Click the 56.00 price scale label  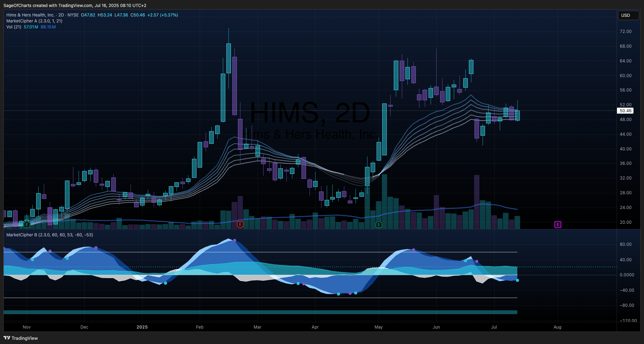point(625,90)
